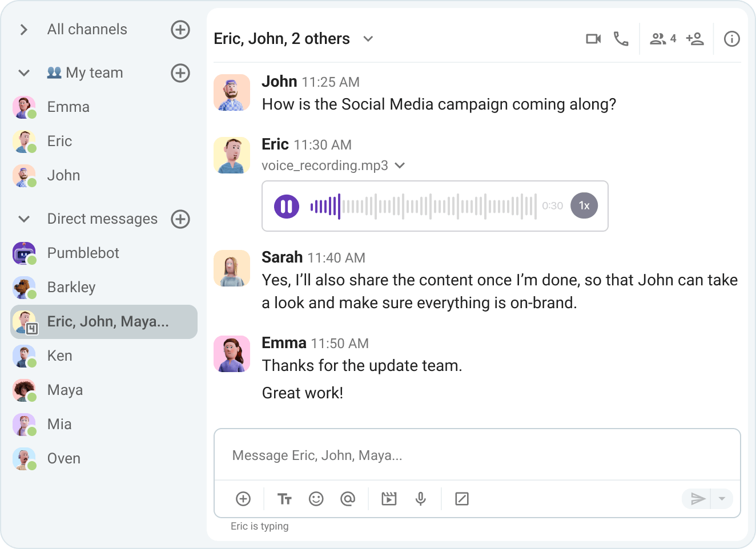Viewport: 756px width, 549px height.
Task: Record a video message from the composer
Action: click(x=389, y=498)
